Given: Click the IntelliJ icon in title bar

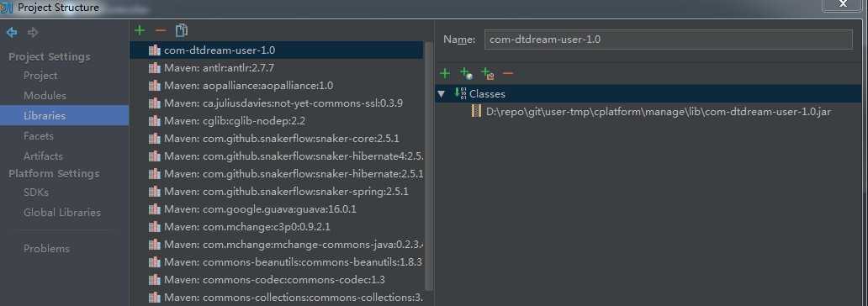Looking at the screenshot, I should [7, 8].
